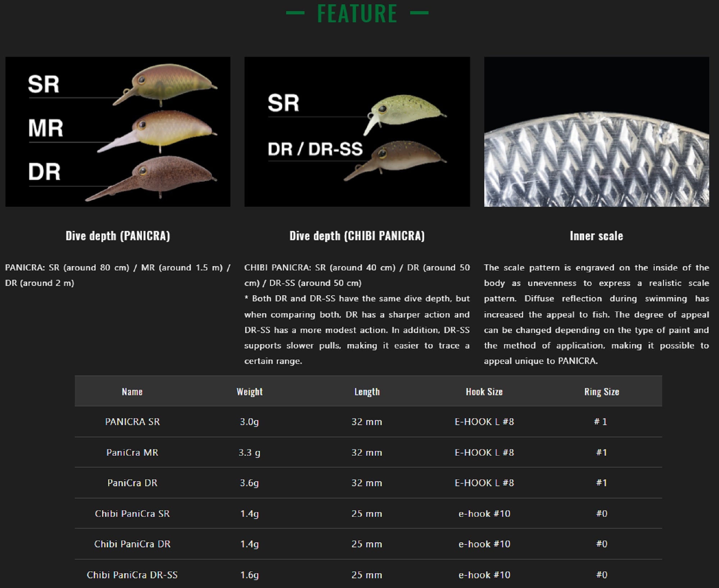Select the Chibi PaniCra SR row name
Screen dimensions: 719x588
(x=132, y=514)
